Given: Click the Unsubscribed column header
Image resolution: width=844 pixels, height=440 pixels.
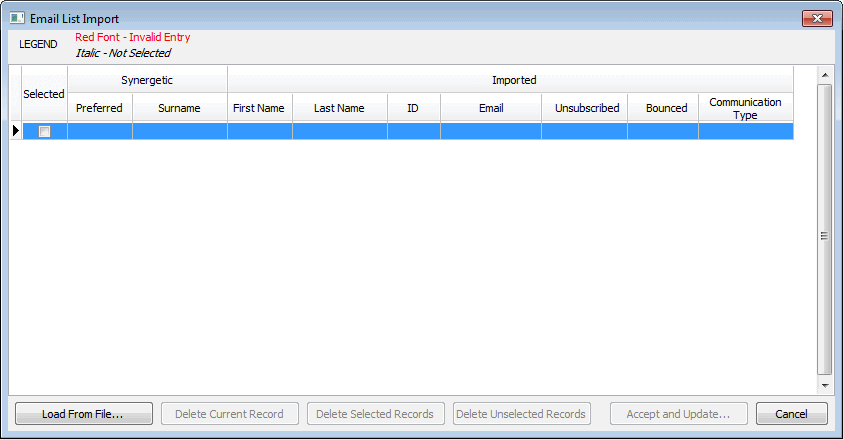Looking at the screenshot, I should (587, 108).
